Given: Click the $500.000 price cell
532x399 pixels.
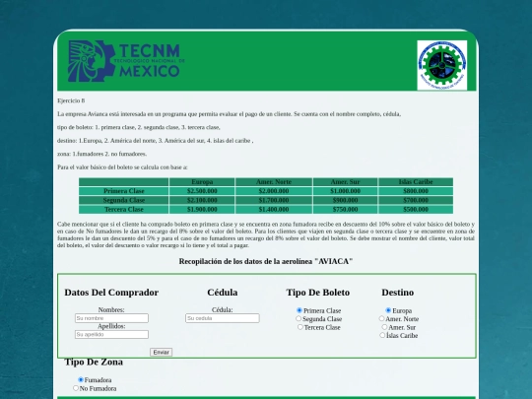Looking at the screenshot, I should point(416,209).
